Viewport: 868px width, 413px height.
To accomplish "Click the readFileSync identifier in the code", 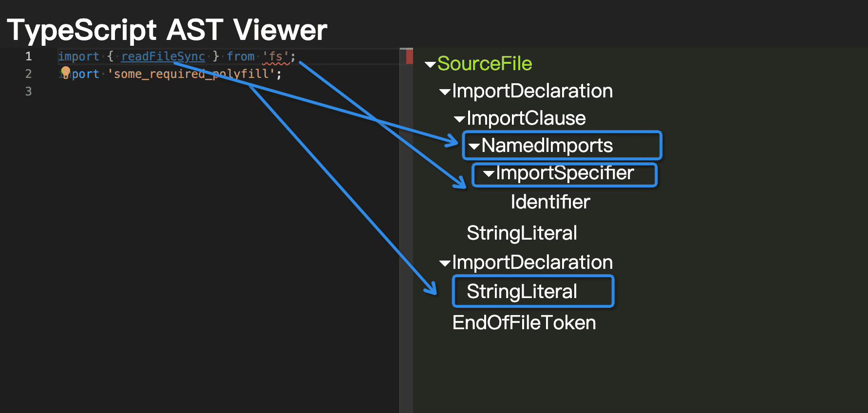I will [163, 56].
